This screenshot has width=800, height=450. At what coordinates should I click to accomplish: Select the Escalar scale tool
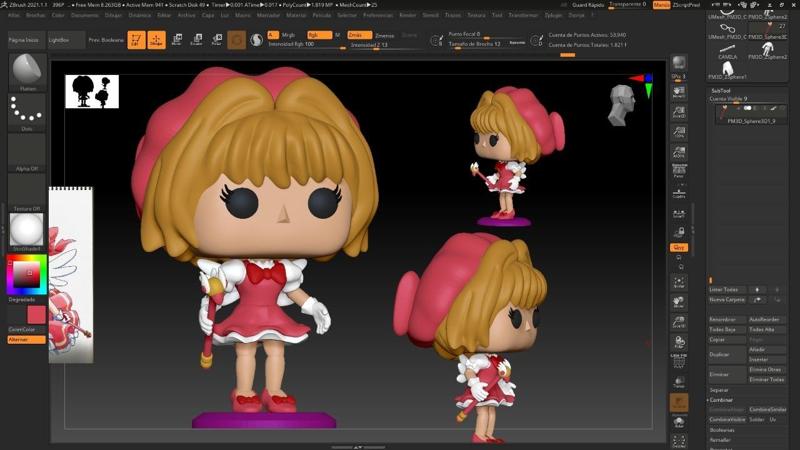196,39
